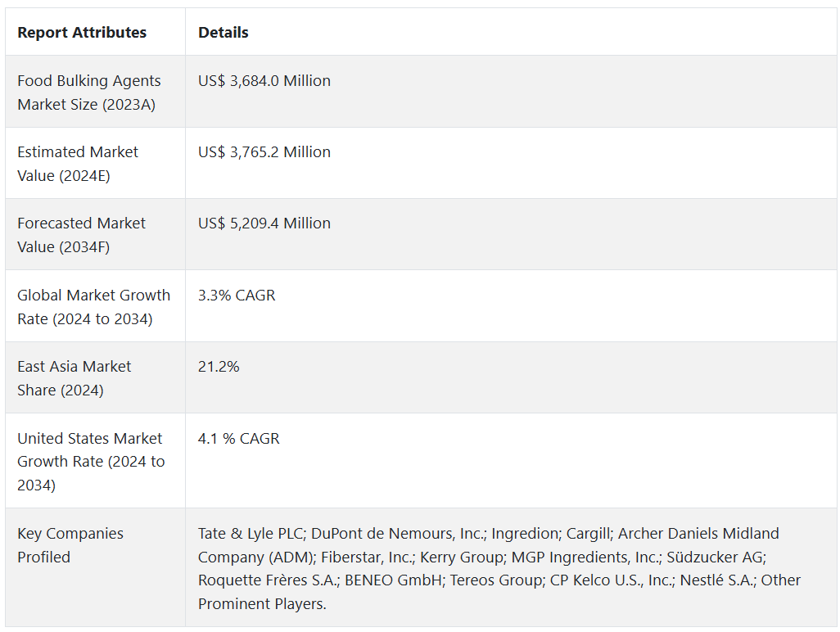Select the Forecasted Market Value (2034F) cell
Viewport: 840px width, 632px height.
(81, 235)
